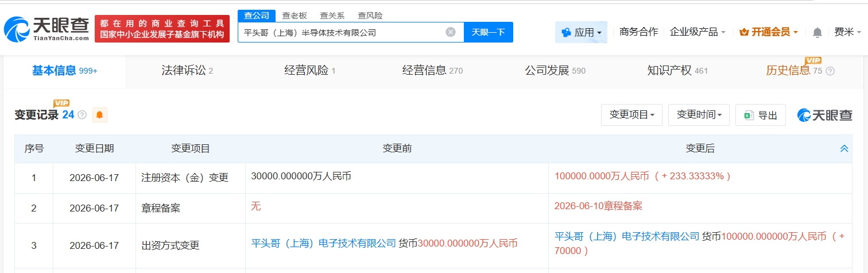
Task: Click the 30000.000000万人民币 value in row 1
Action: 301,176
